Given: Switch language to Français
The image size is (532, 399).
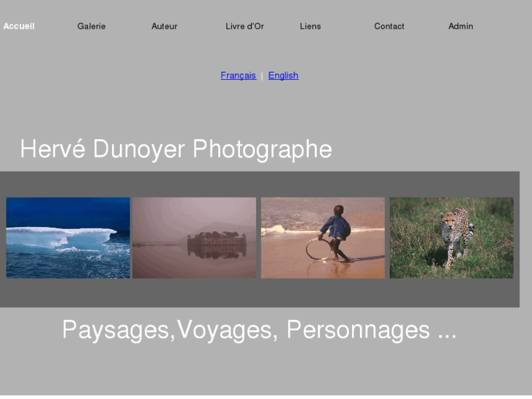Looking at the screenshot, I should (238, 75).
